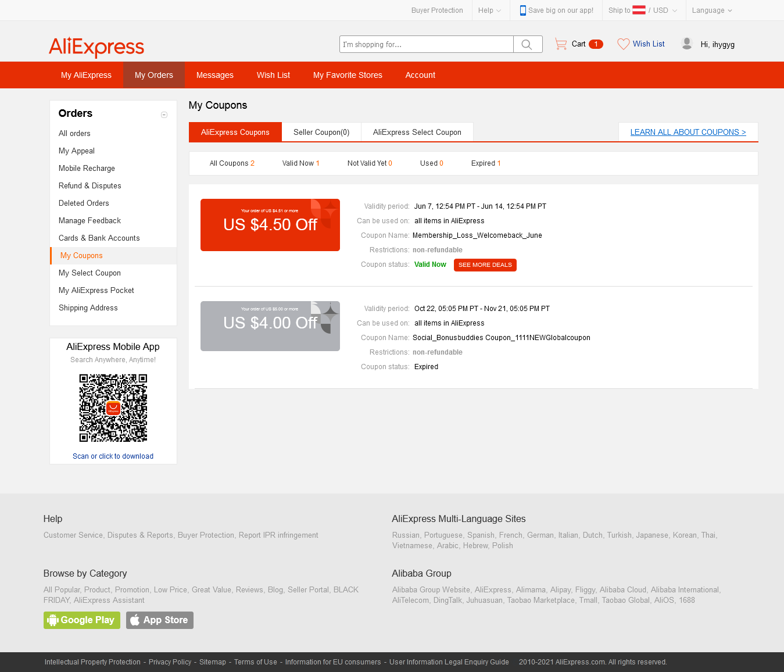Screen dimensions: 784x672
Task: Click the QR code image
Action: [113, 408]
